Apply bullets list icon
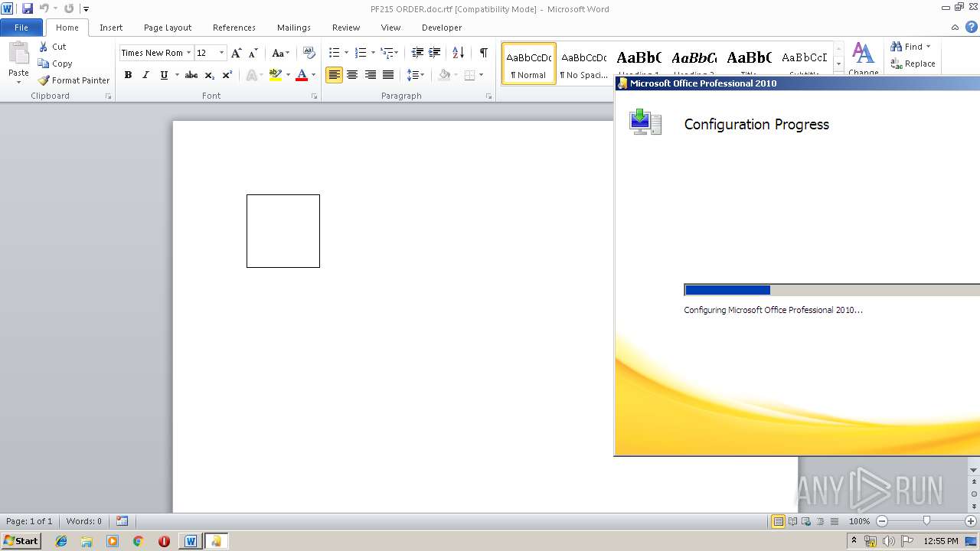The image size is (980, 551). click(x=334, y=53)
